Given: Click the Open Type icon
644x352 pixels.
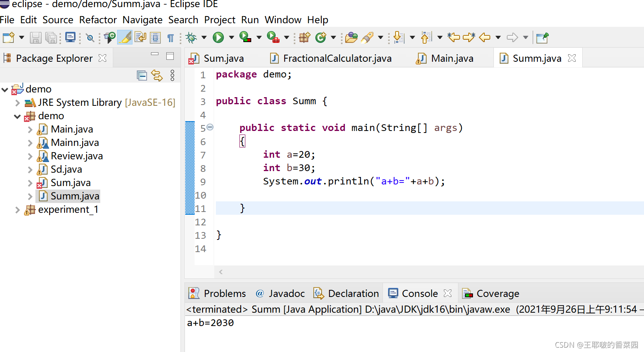Looking at the screenshot, I should (x=351, y=37).
